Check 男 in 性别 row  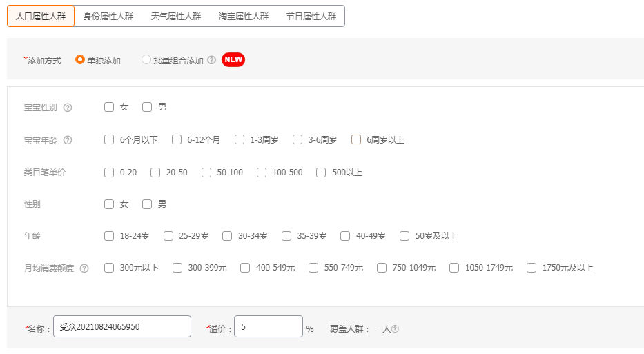tap(147, 204)
